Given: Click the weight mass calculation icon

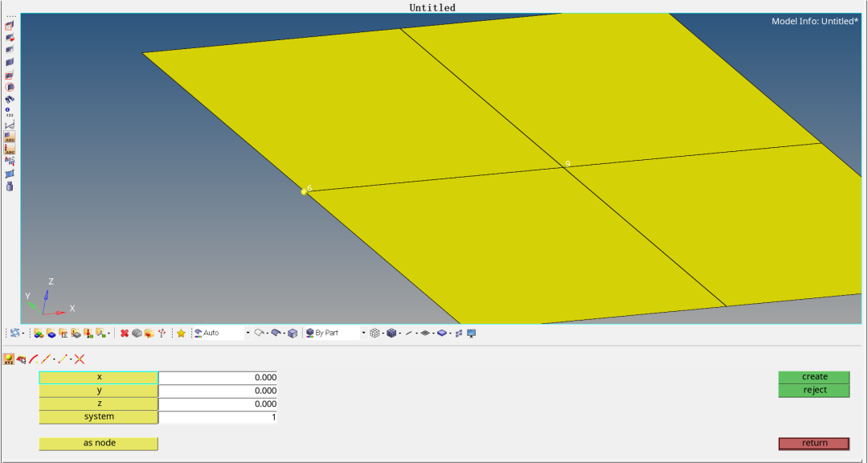Looking at the screenshot, I should (10, 186).
